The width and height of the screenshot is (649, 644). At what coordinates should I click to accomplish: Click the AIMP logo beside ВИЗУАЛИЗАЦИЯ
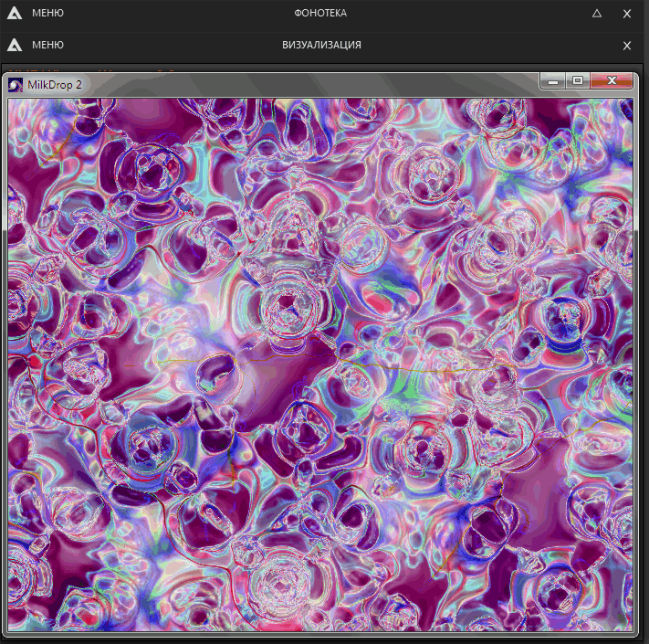click(x=15, y=45)
